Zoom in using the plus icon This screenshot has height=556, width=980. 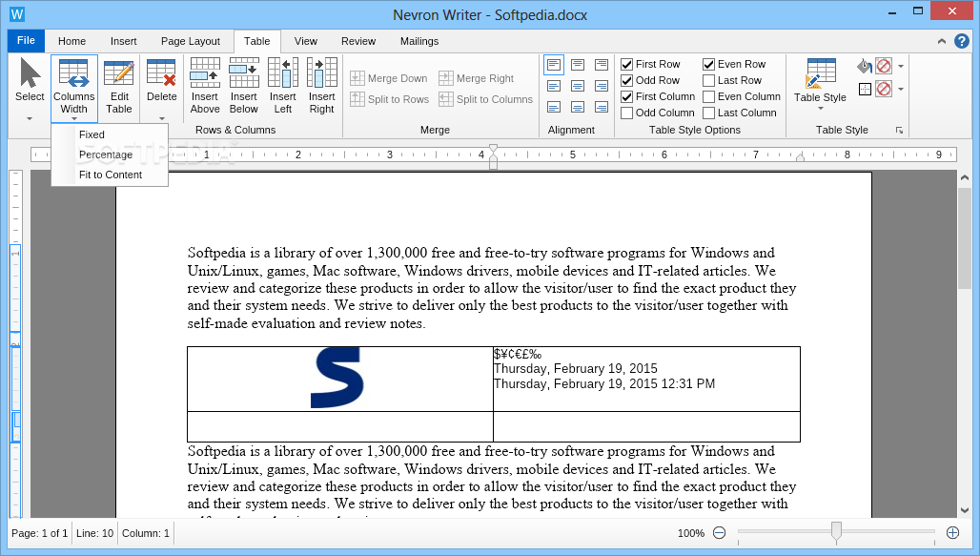952,533
